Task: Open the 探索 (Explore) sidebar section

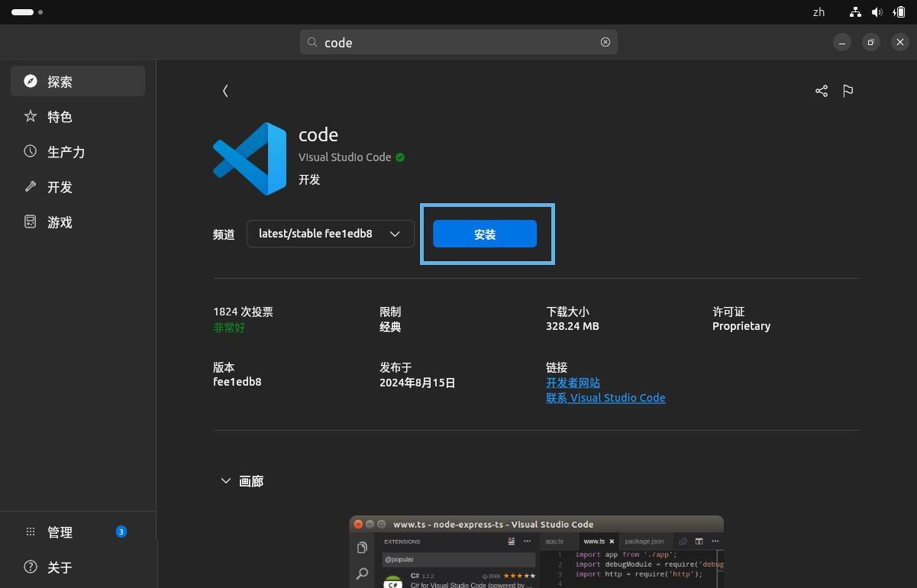Action: pos(78,81)
